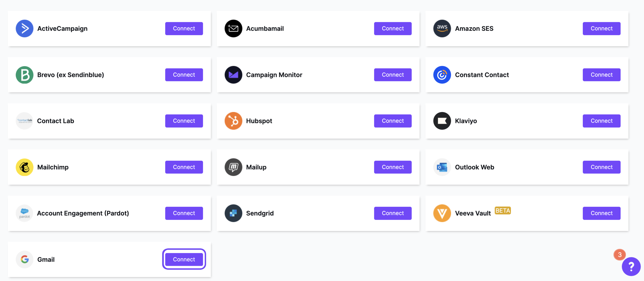Click the ActiveCampaign logo icon
The image size is (644, 281).
pyautogui.click(x=25, y=29)
